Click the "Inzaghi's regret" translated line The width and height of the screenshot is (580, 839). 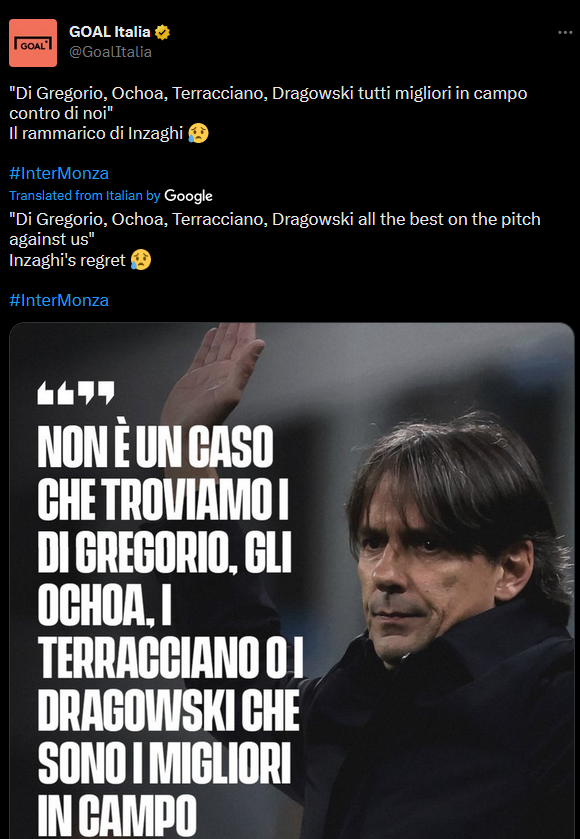(x=67, y=260)
